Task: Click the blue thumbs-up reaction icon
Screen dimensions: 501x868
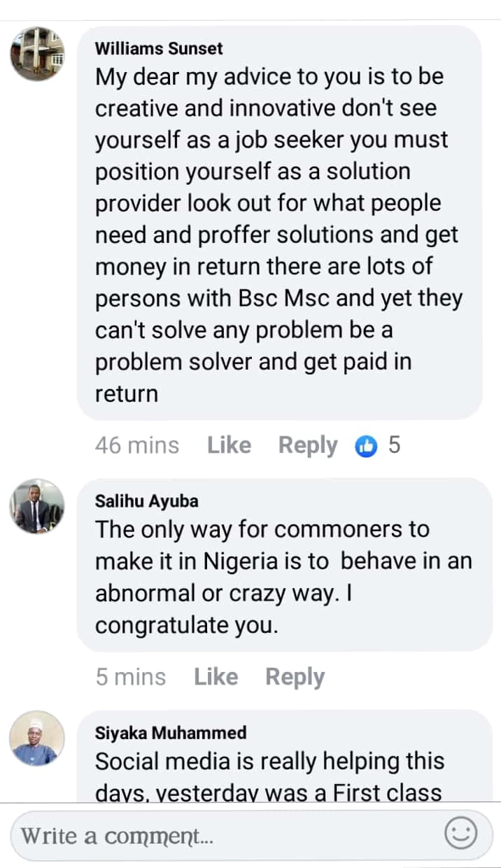Action: coord(367,446)
